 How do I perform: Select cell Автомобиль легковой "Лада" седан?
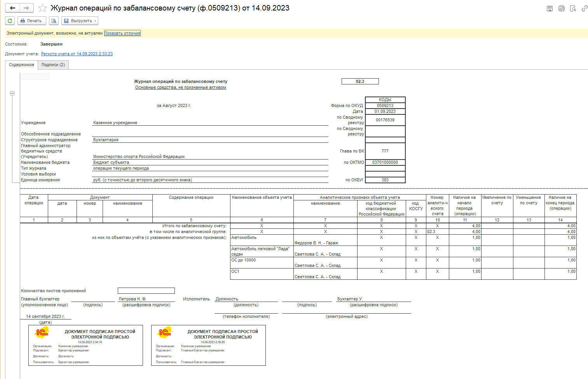point(262,251)
